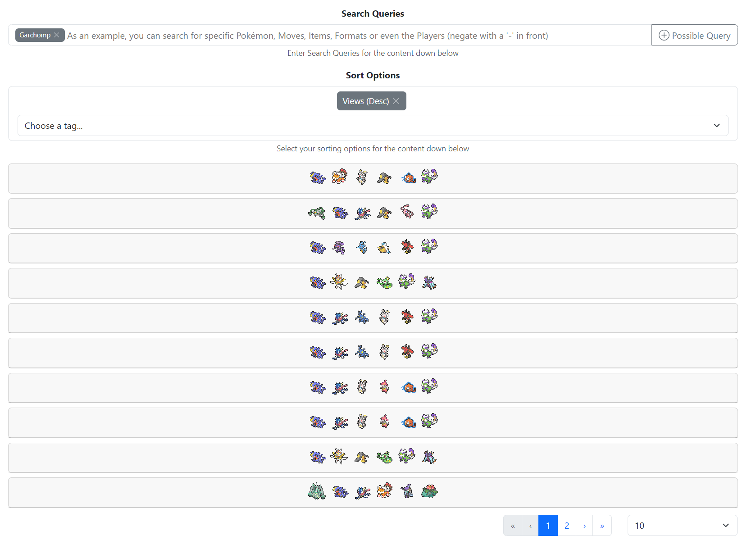Open the team card containing Mew
756x540 pixels.
coord(373,213)
